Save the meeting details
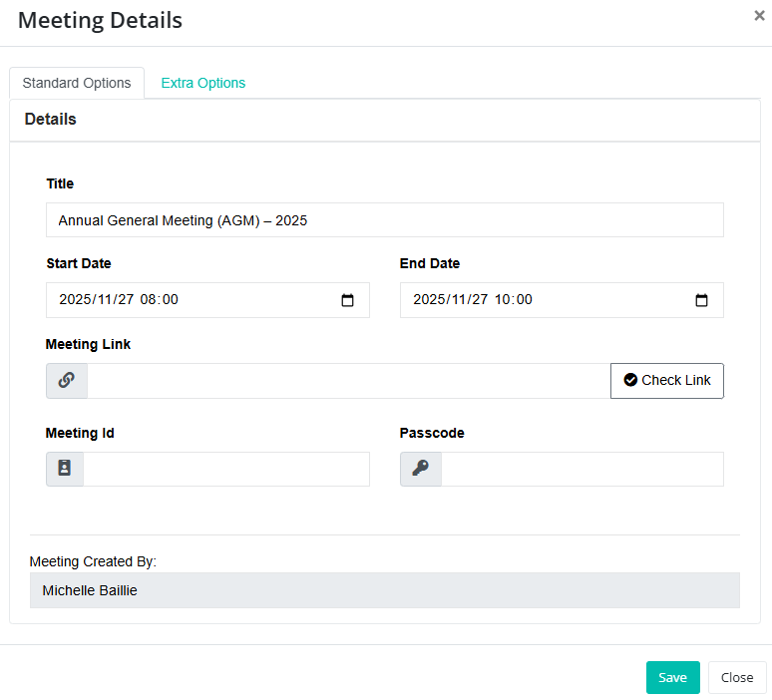Image resolution: width=772 pixels, height=700 pixels. tap(672, 677)
